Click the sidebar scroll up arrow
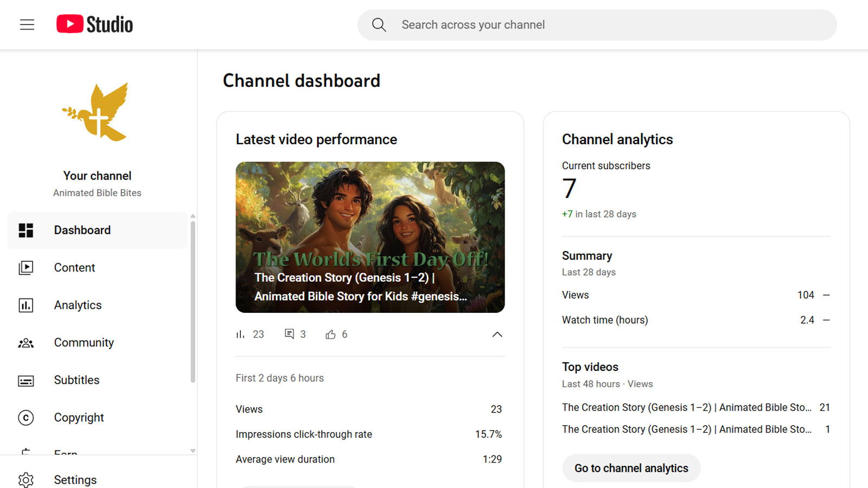868x488 pixels. pos(193,216)
